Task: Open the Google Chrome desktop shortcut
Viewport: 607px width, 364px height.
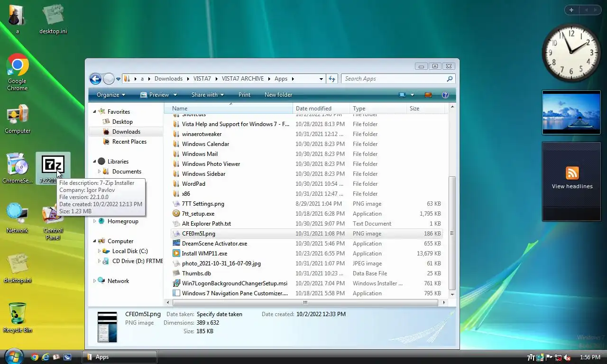Action: coord(18,72)
